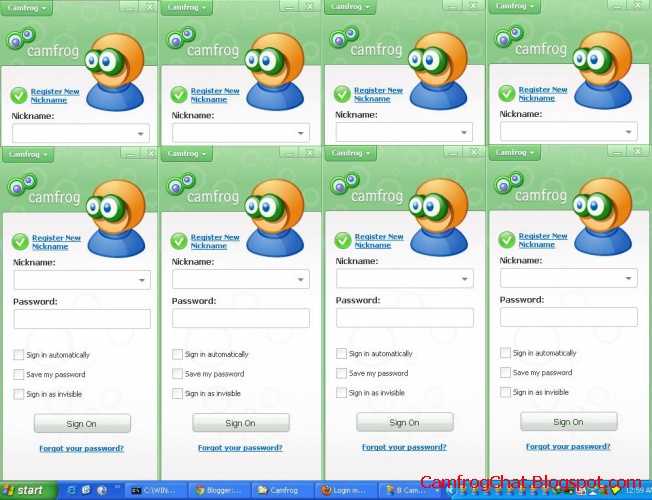Check 'Sign in as invisible' in second bottom-row window
The height and width of the screenshot is (500, 652).
[177, 393]
